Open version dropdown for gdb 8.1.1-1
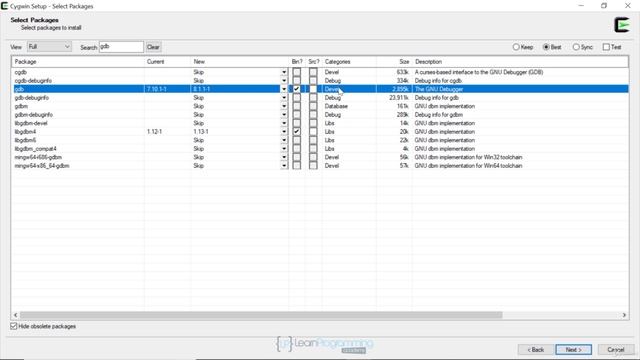 284,89
